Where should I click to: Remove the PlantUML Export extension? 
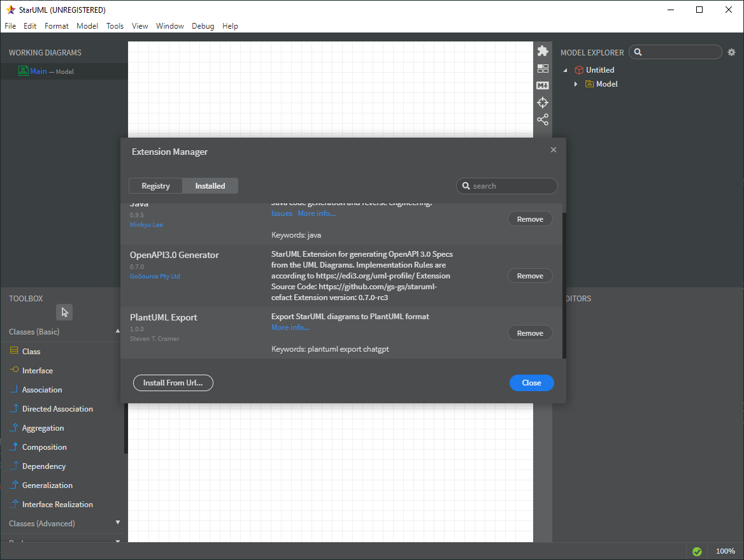[x=530, y=333]
